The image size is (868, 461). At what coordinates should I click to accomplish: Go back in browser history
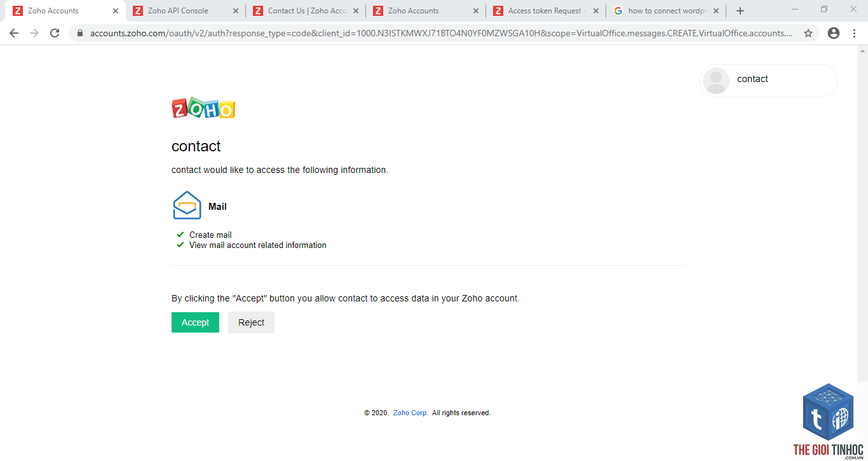14,33
